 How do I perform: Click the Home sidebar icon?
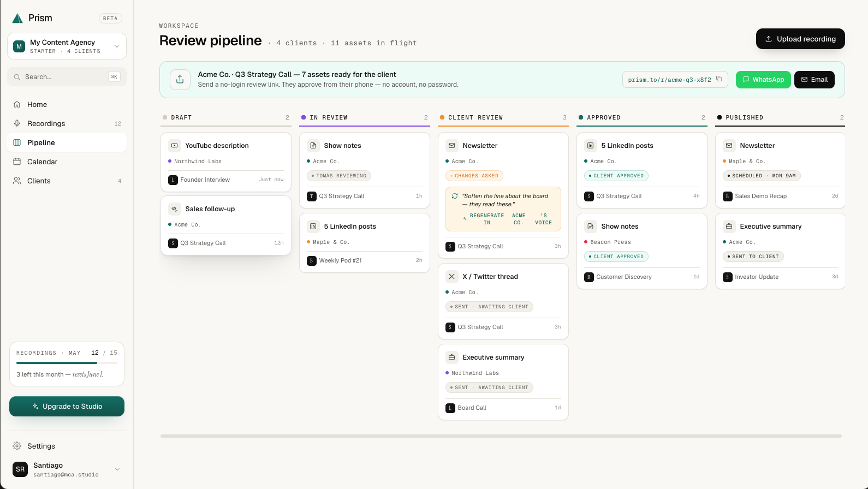coord(17,104)
